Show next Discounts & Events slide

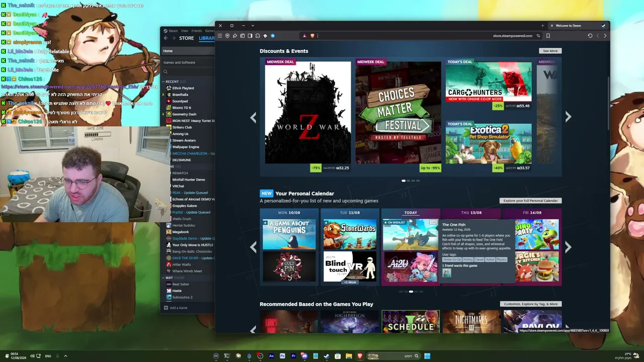click(568, 117)
